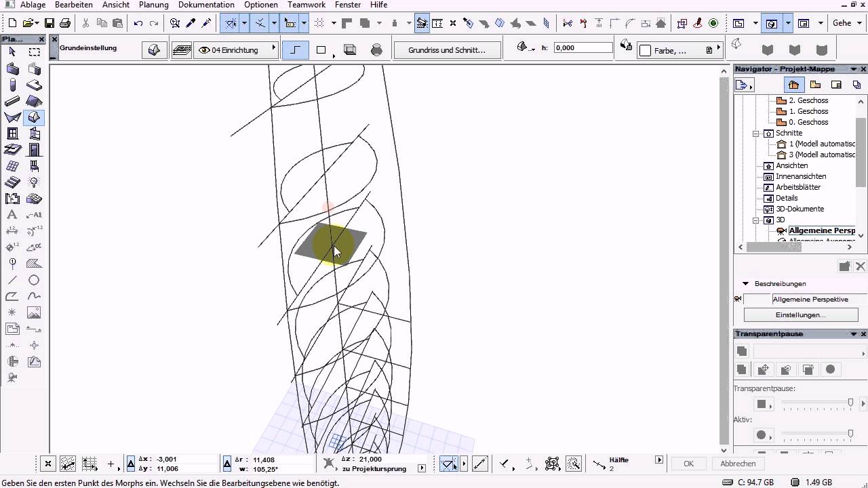Select the Line tool
This screenshot has height=488, width=868.
coord(12,280)
